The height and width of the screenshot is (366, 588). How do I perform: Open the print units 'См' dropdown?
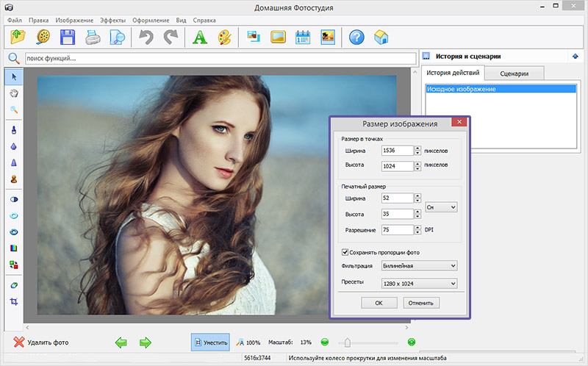[x=442, y=208]
